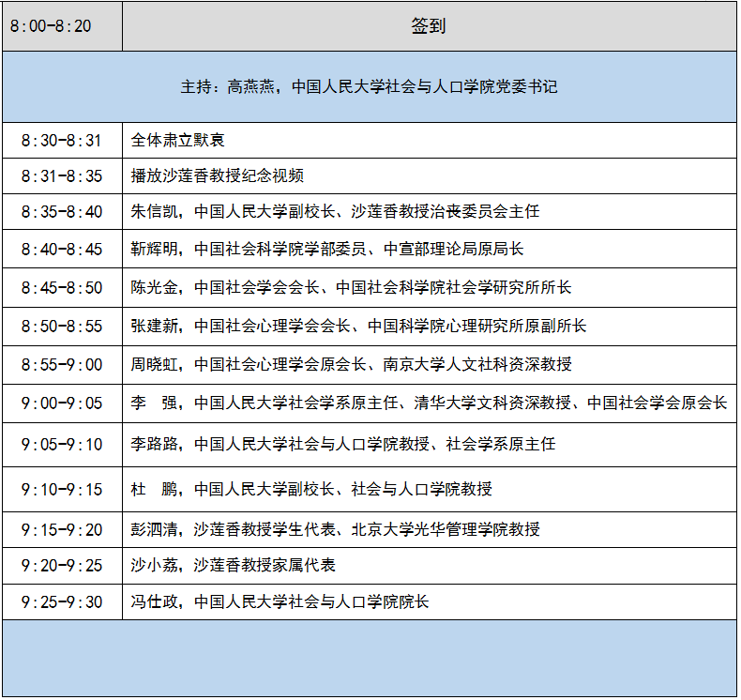Select the 8:45-8:50 time cell

point(62,288)
